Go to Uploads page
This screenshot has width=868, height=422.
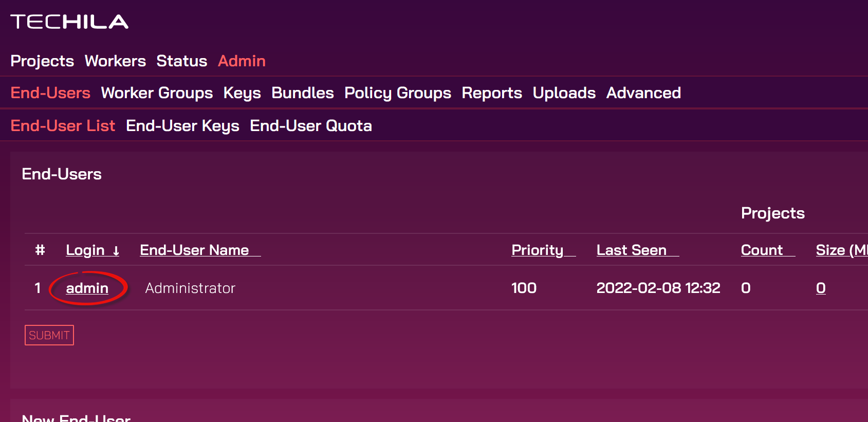tap(564, 93)
